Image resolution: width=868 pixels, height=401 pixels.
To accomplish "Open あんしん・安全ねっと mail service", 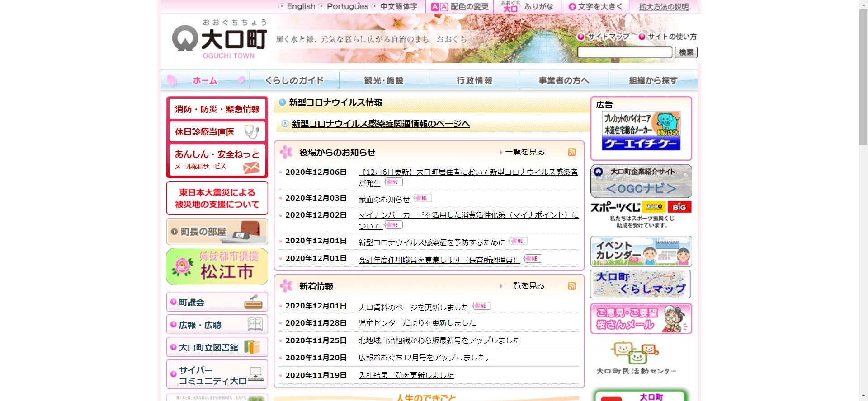I will 217,160.
